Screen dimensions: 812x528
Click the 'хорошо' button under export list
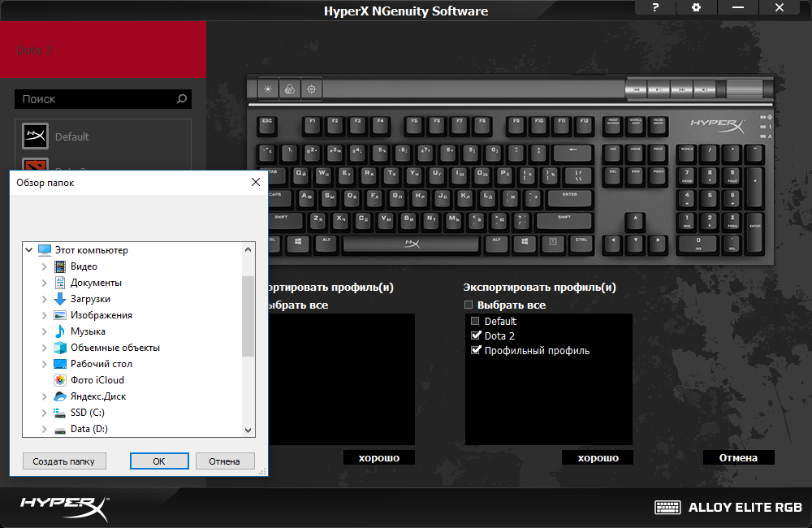[x=598, y=458]
